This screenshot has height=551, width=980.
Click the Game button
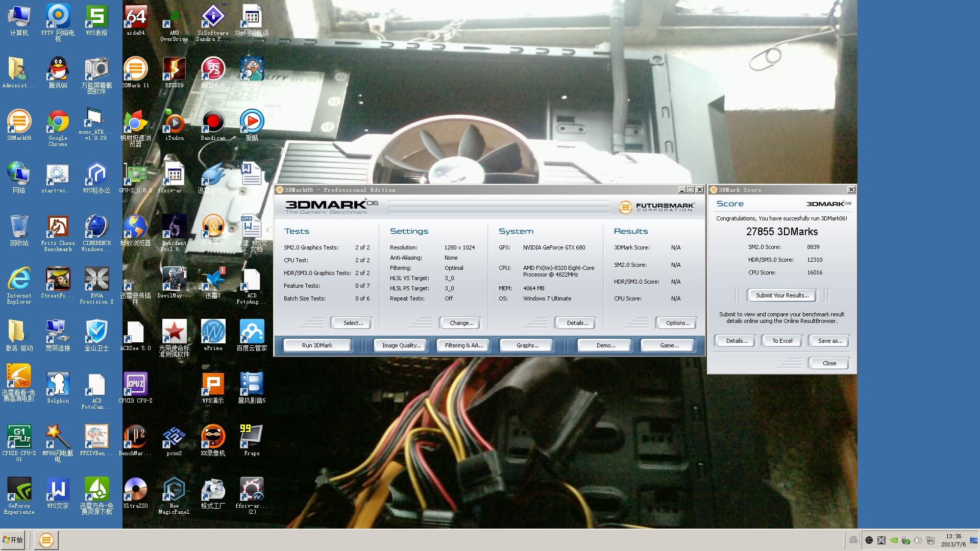tap(669, 345)
